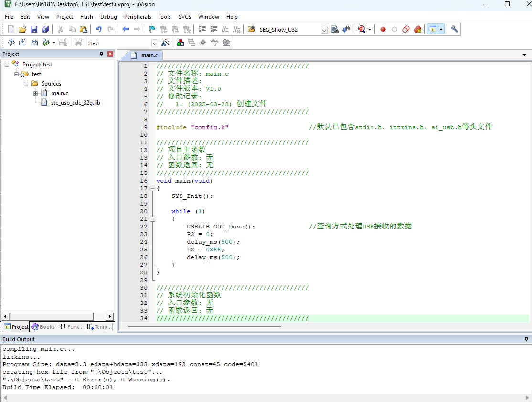
Task: Open the test target selection dropdown
Action: click(x=154, y=43)
